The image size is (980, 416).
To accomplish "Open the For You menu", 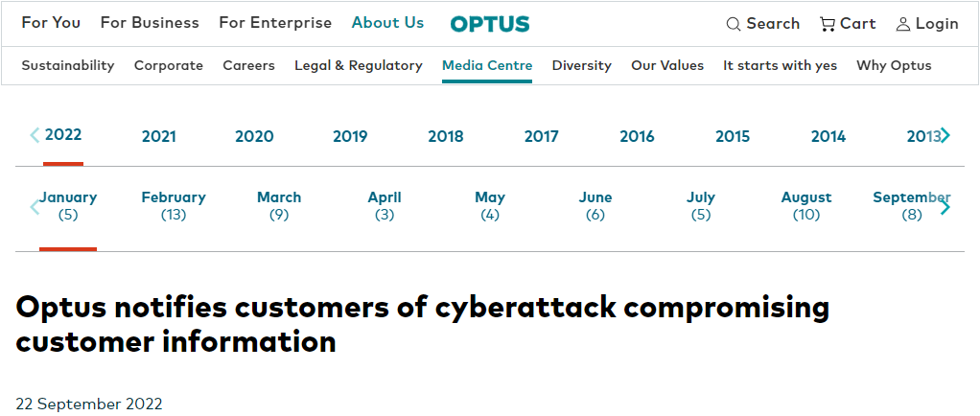I will coord(51,23).
